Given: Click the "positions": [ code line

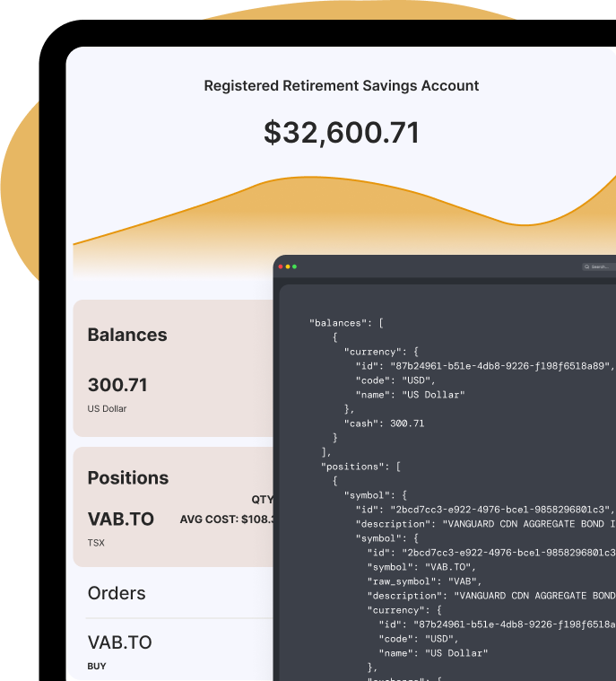Looking at the screenshot, I should click(x=360, y=467).
